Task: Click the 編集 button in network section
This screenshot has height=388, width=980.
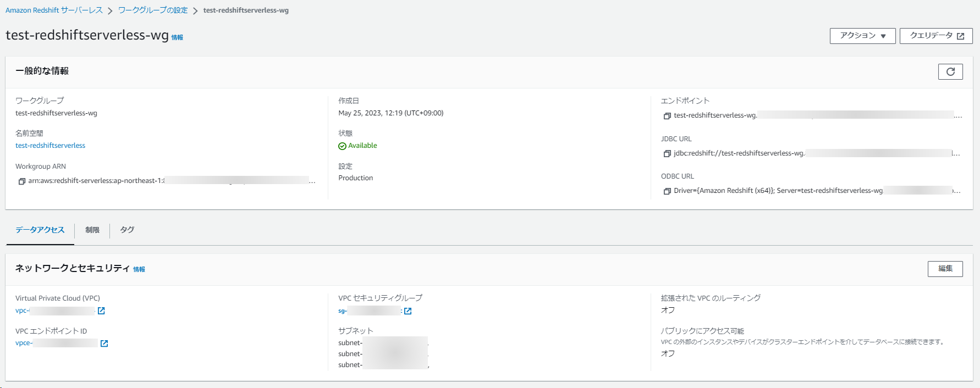Action: coord(945,269)
